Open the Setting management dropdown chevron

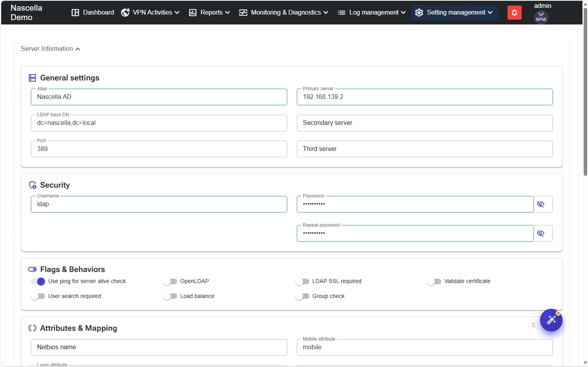click(490, 13)
